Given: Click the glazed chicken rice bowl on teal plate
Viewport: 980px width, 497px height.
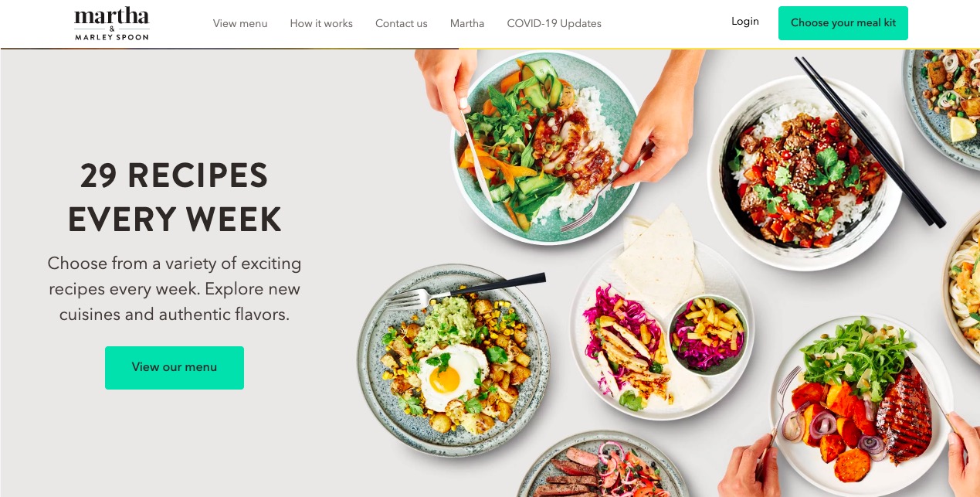Looking at the screenshot, I should click(544, 147).
